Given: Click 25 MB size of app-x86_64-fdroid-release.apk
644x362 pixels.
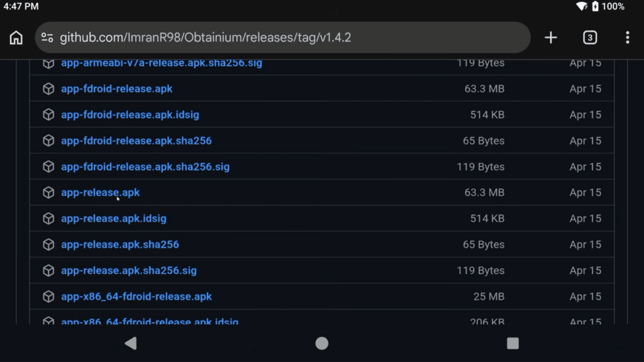Looking at the screenshot, I should (x=489, y=297).
